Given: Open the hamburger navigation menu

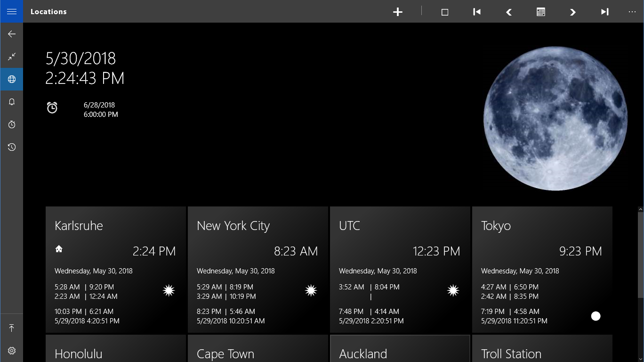Looking at the screenshot, I should (x=12, y=11).
